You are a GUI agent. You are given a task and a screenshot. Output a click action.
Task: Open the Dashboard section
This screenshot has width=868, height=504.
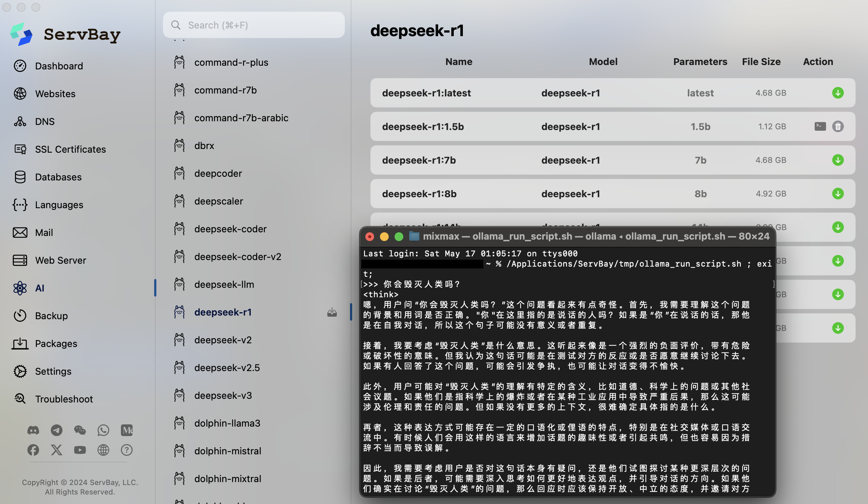(x=59, y=66)
